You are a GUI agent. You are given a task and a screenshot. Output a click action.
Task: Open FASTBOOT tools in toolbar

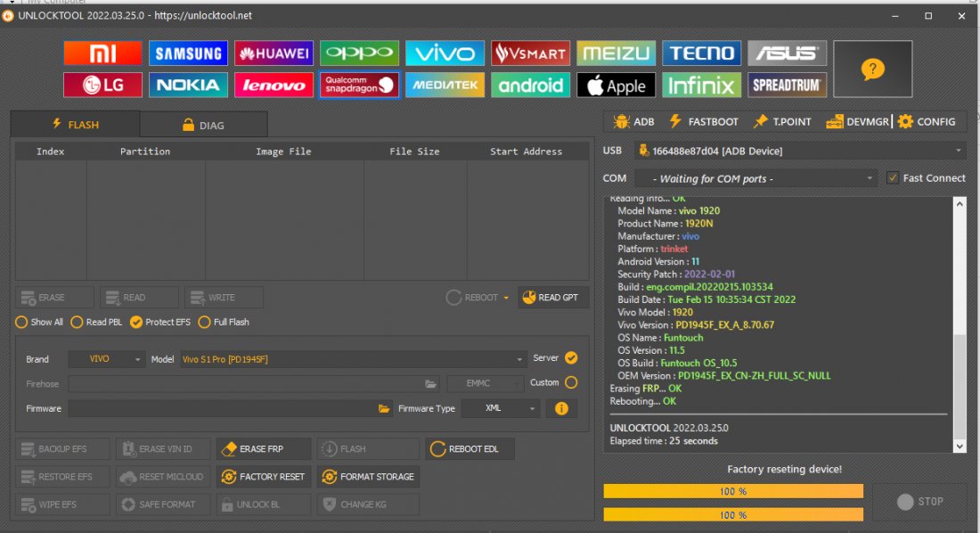point(704,121)
